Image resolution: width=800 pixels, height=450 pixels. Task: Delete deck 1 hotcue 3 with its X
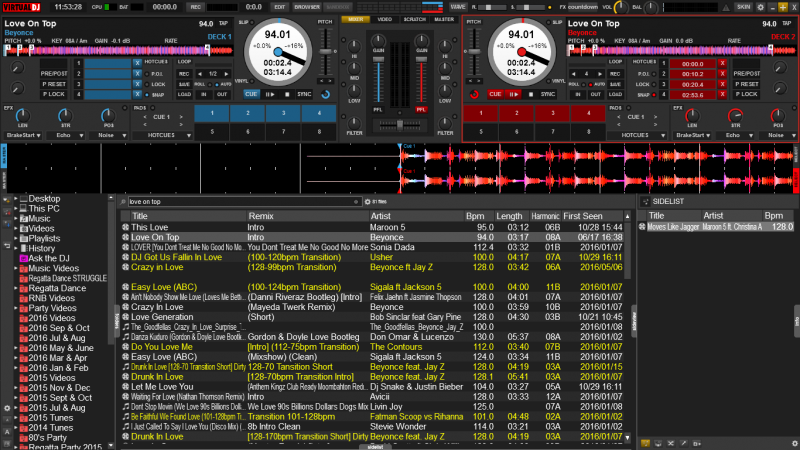[137, 84]
